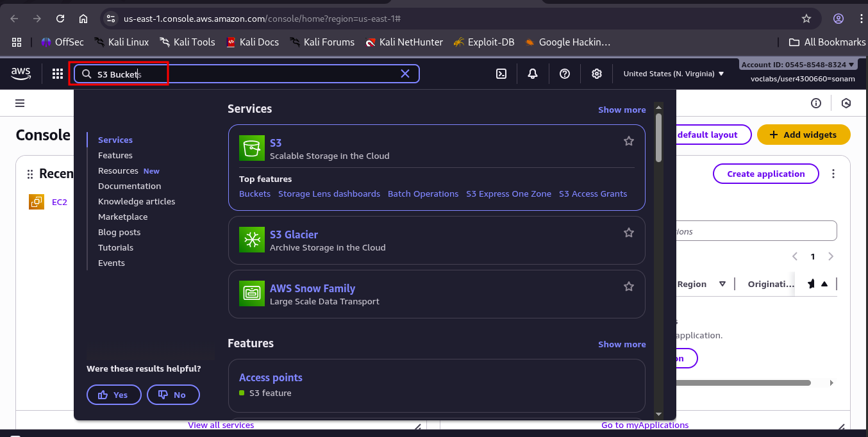Open Access points feature link
This screenshot has width=868, height=437.
pyautogui.click(x=271, y=377)
